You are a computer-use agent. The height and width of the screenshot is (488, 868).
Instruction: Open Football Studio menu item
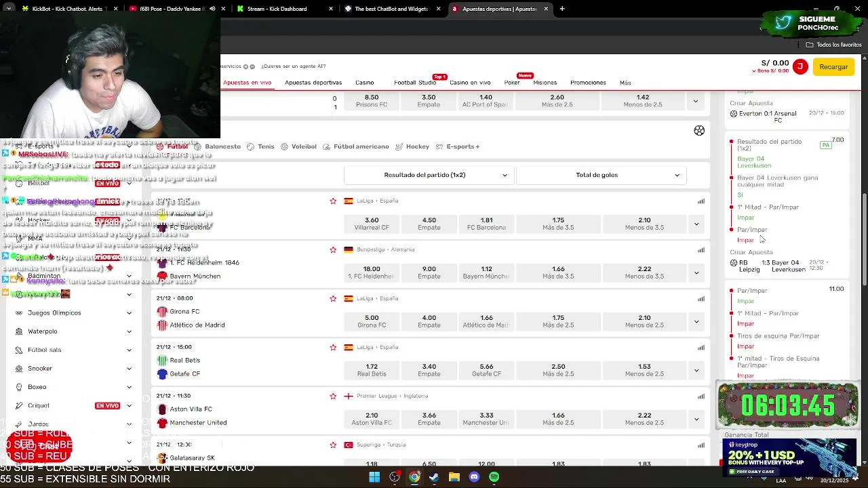(x=415, y=83)
